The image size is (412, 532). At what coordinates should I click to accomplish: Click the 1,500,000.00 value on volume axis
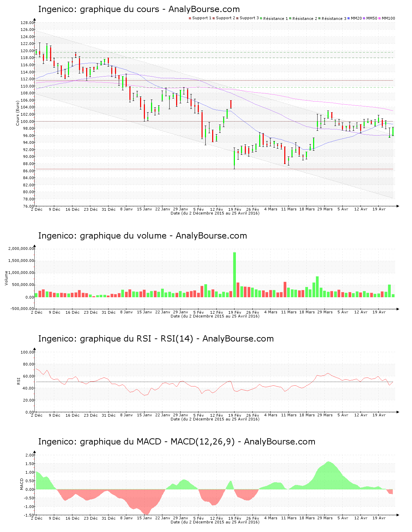21,261
